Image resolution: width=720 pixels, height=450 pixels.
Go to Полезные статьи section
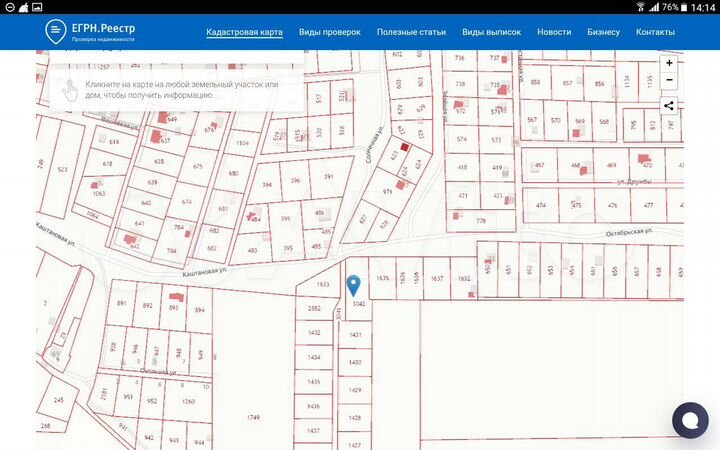411,32
